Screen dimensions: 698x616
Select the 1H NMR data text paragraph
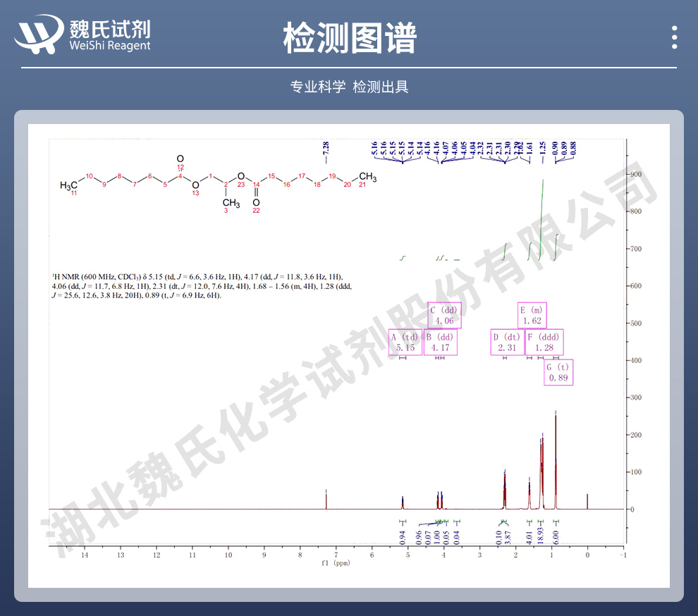(202, 285)
